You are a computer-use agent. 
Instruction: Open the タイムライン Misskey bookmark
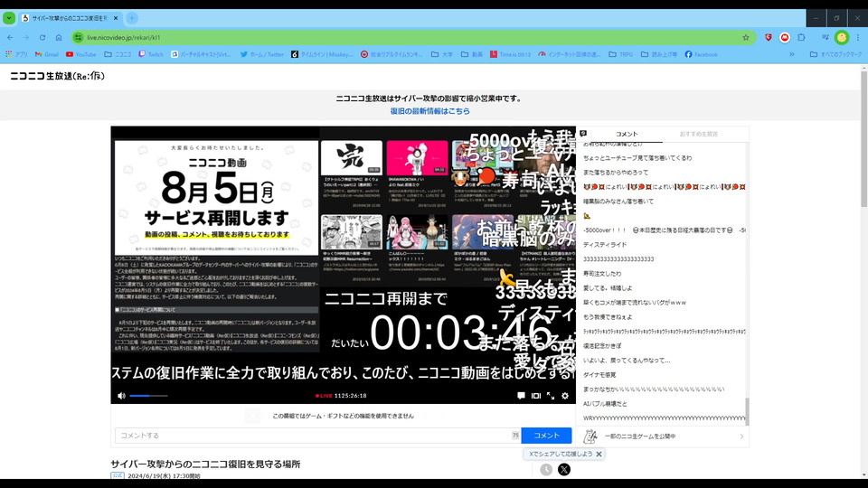tap(322, 54)
